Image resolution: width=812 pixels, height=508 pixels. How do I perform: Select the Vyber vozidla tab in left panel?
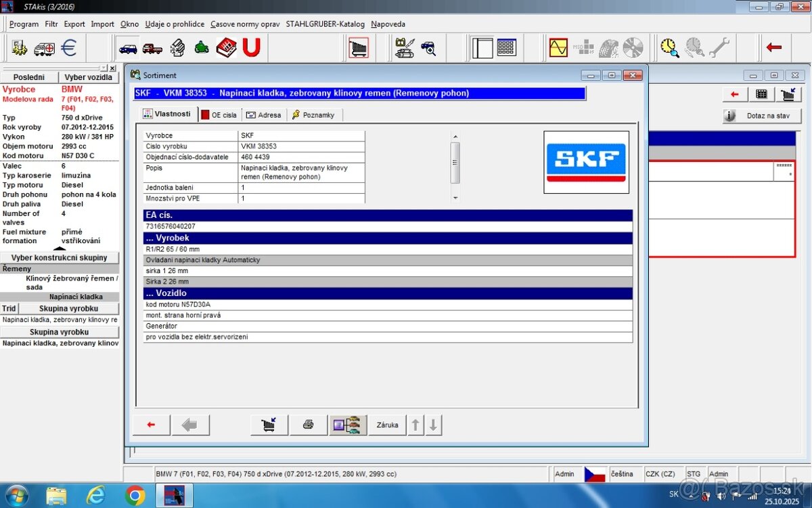[90, 77]
